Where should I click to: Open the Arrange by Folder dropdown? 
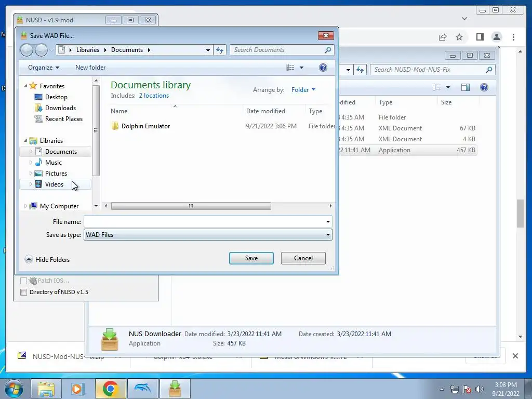click(303, 90)
